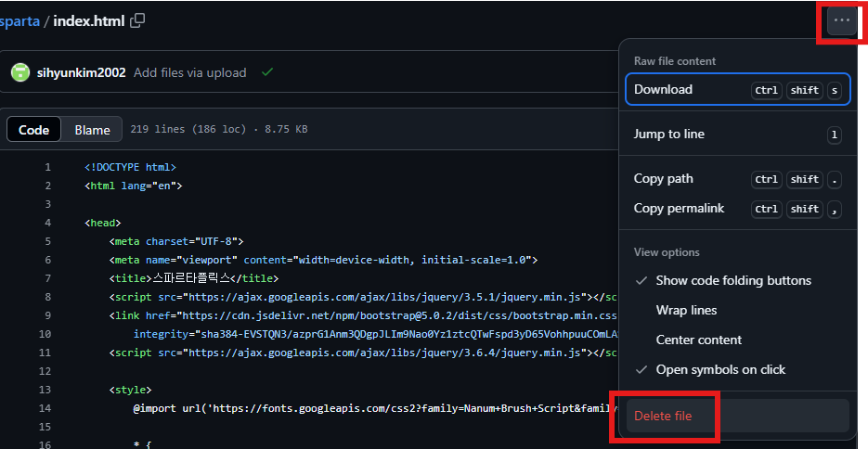Viewport: 868px width, 449px height.
Task: Click Delete file in the menu
Action: 737,416
